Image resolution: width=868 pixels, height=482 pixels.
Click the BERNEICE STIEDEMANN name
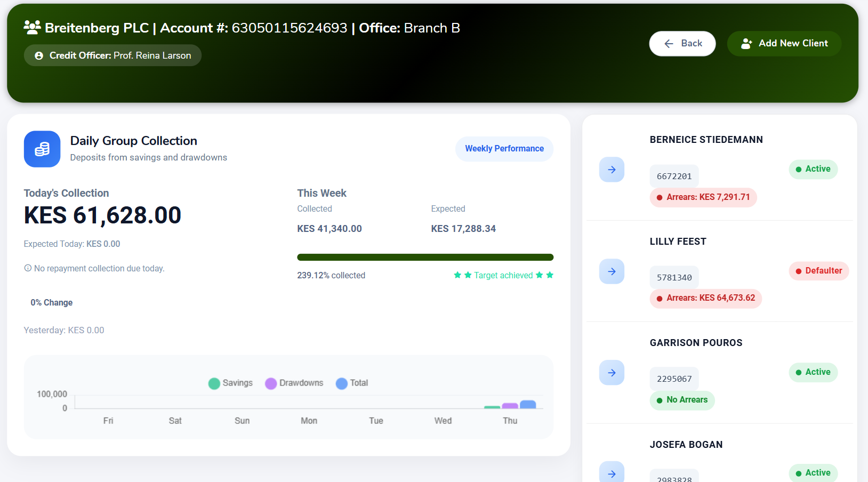coord(706,140)
